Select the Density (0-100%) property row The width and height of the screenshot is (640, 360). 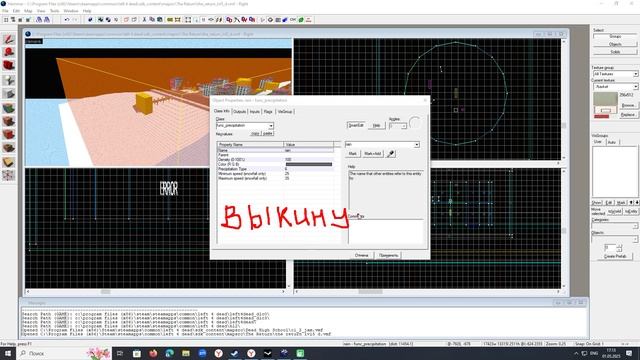[x=276, y=160]
